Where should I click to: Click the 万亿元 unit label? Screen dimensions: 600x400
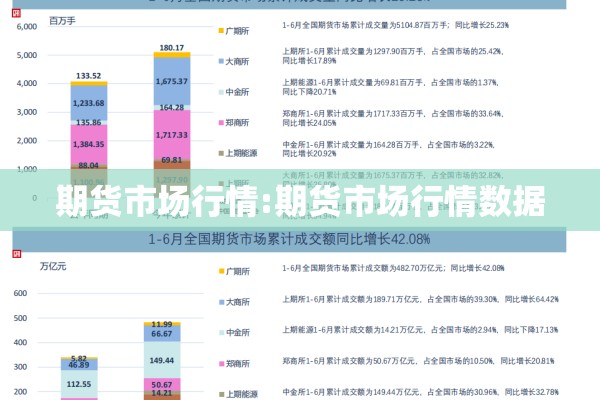click(x=53, y=266)
